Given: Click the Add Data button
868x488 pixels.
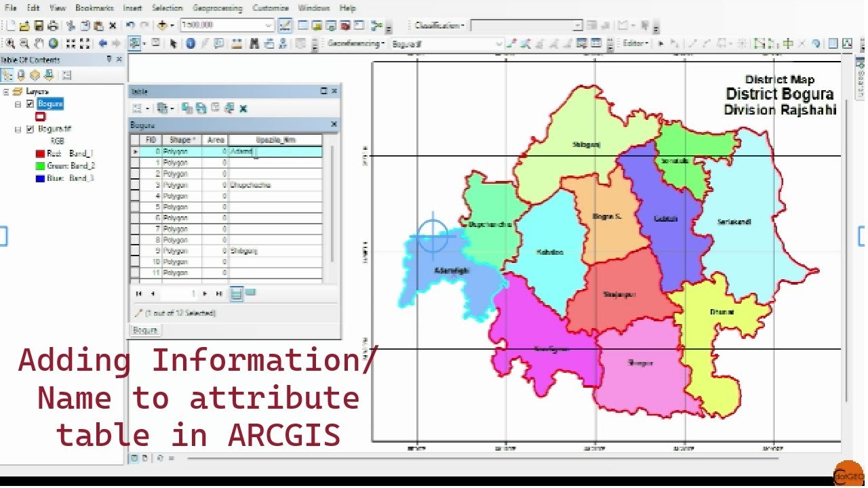Looking at the screenshot, I should 163,26.
